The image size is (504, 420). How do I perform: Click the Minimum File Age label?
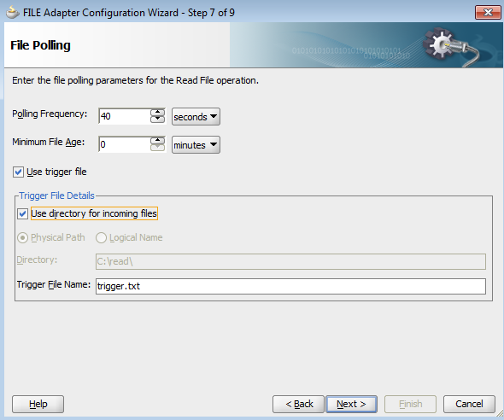[48, 143]
